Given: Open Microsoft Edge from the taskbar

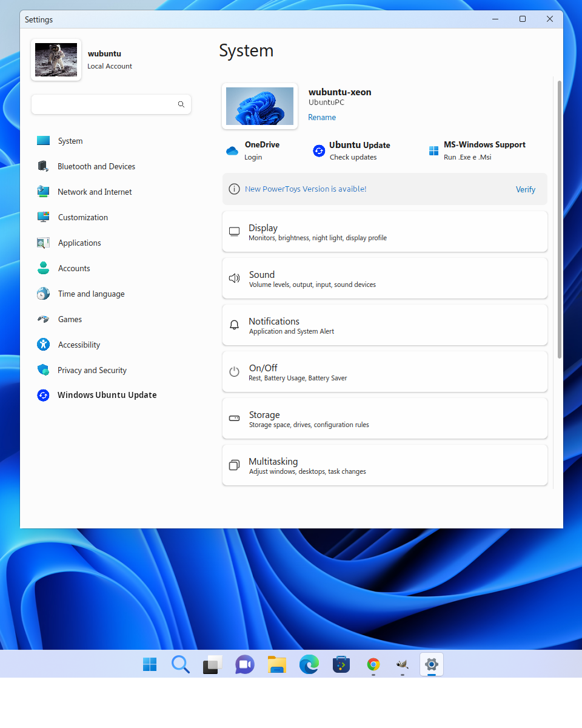Looking at the screenshot, I should pyautogui.click(x=309, y=665).
